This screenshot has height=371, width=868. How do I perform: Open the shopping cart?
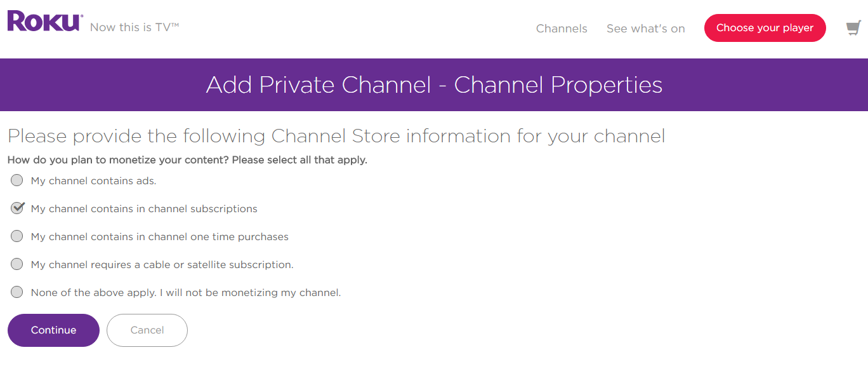pos(853,29)
